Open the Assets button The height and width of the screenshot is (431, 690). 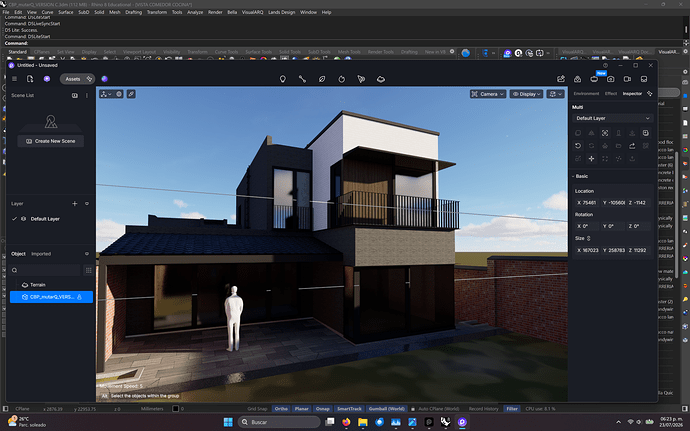click(x=77, y=79)
